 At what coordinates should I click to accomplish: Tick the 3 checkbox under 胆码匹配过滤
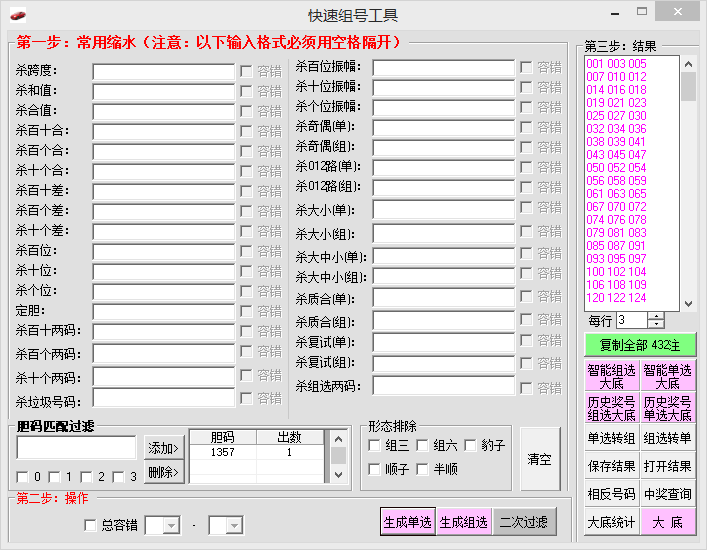tap(118, 477)
